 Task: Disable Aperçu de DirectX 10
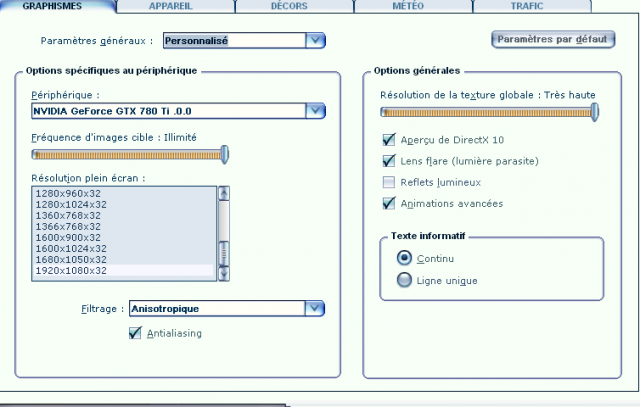click(x=390, y=140)
